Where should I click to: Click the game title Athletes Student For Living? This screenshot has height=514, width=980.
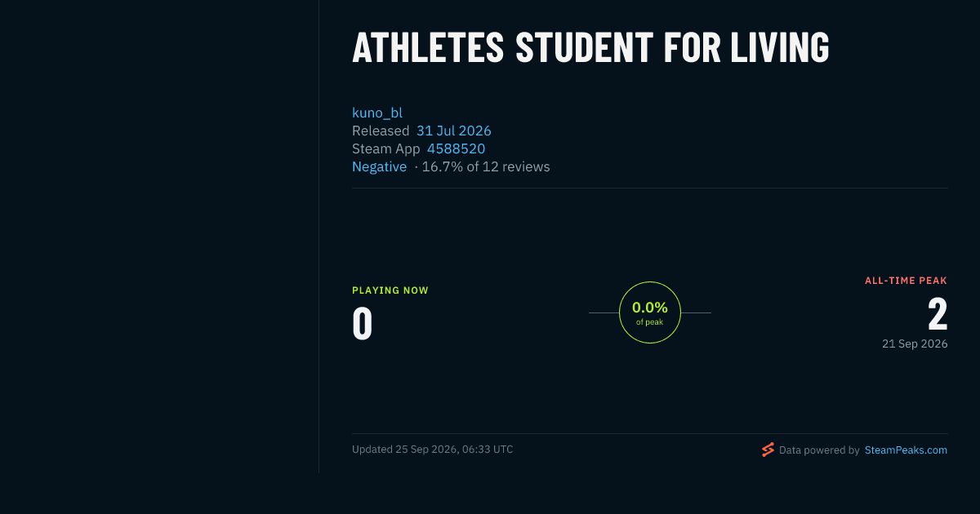click(590, 47)
